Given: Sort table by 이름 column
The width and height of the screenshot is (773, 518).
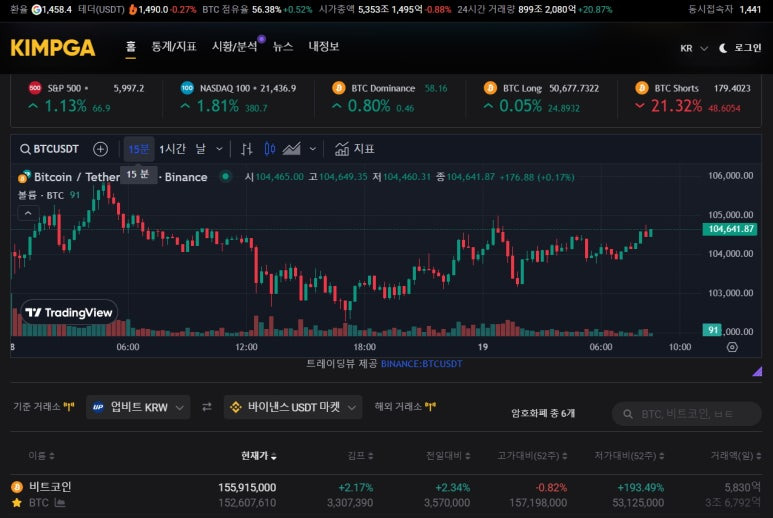Looking at the screenshot, I should coord(41,456).
